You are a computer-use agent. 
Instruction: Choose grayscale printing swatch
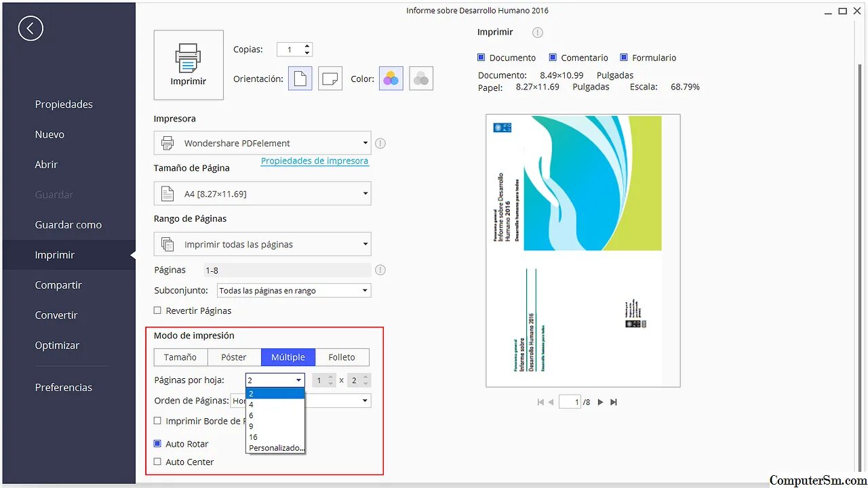[x=421, y=79]
